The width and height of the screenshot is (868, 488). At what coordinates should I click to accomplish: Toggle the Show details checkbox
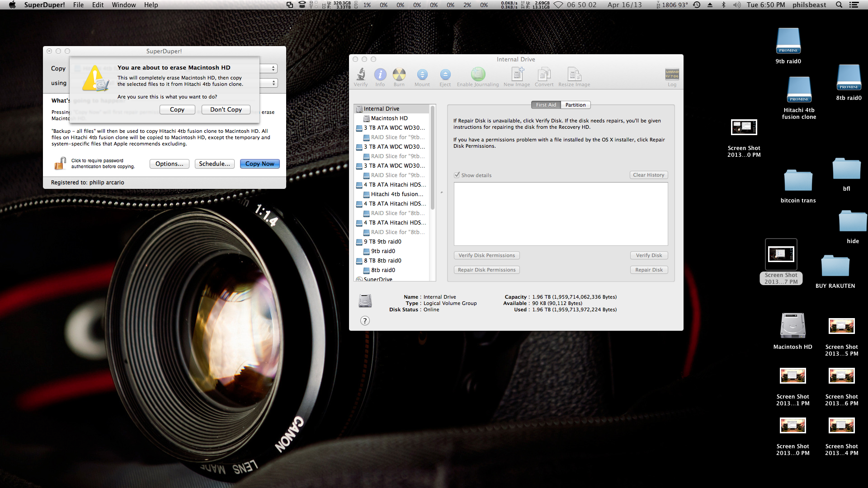(457, 175)
